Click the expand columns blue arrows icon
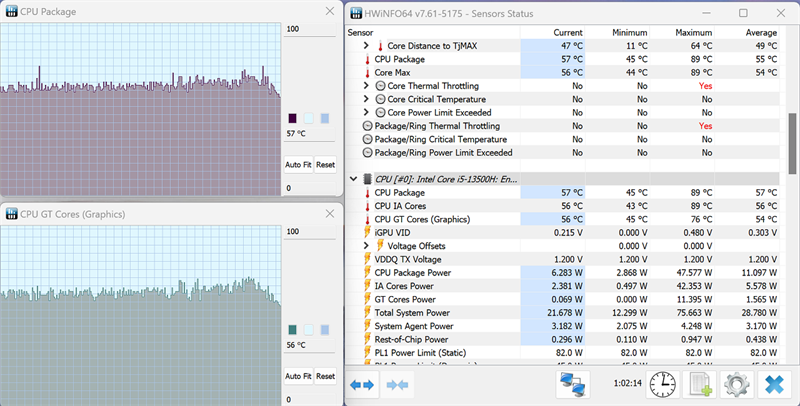Image resolution: width=800 pixels, height=406 pixels. [x=362, y=384]
